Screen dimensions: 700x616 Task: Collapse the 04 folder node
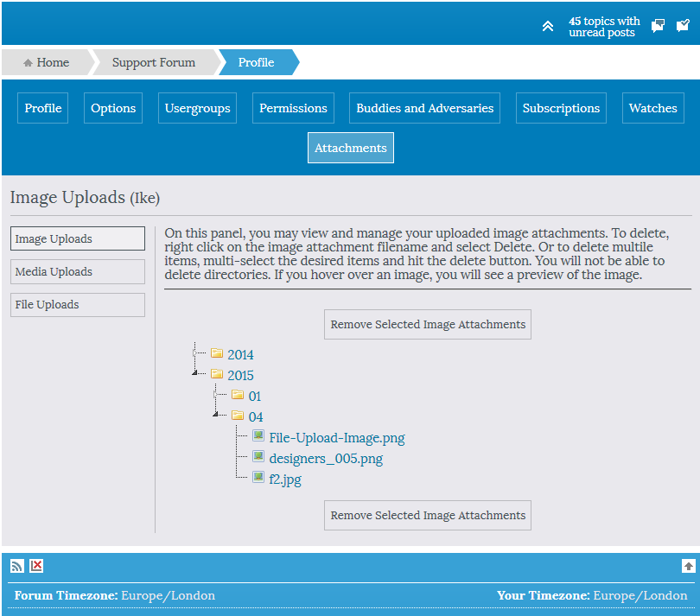[215, 416]
